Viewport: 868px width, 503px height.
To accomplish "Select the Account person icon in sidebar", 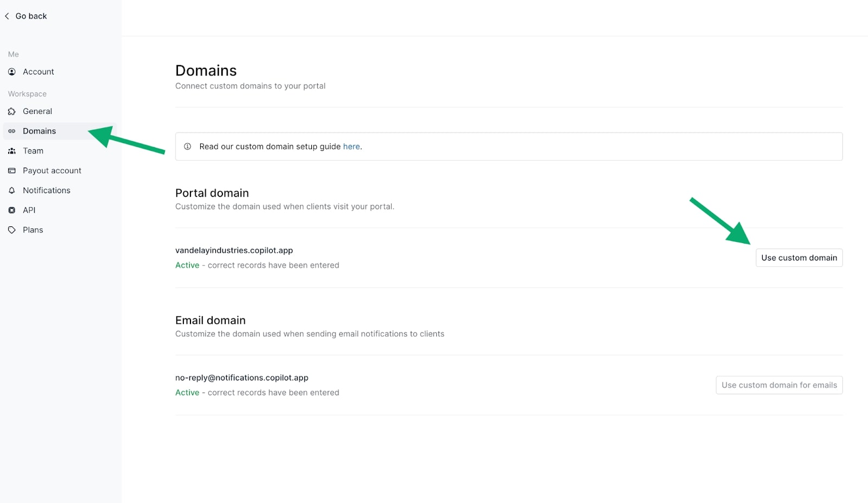I will pyautogui.click(x=12, y=72).
